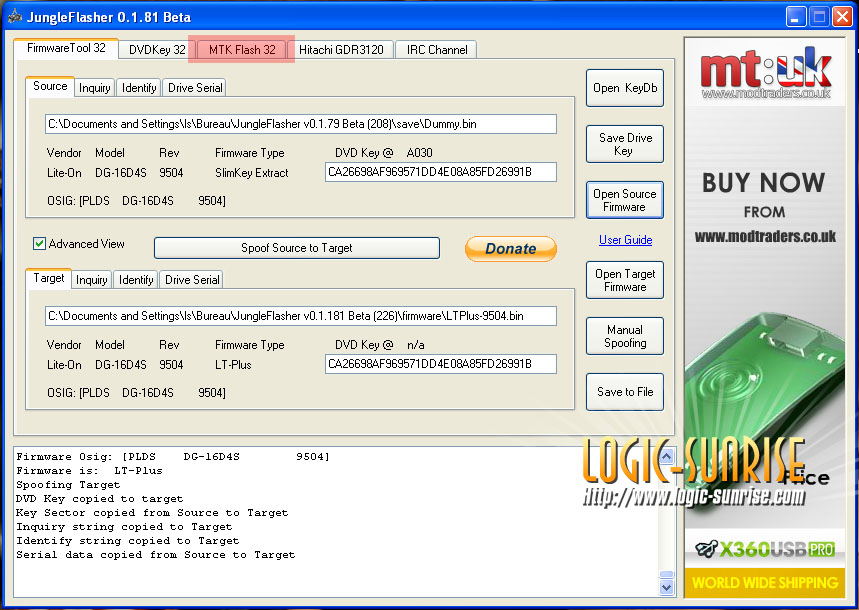Viewport: 859px width, 610px height.
Task: Show the Source Inquiry tab
Action: (x=95, y=88)
